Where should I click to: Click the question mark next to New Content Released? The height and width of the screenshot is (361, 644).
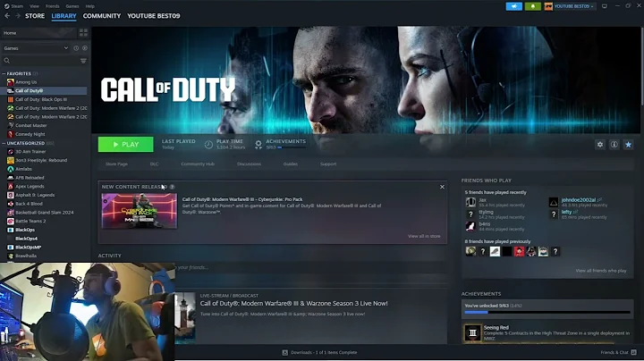172,187
